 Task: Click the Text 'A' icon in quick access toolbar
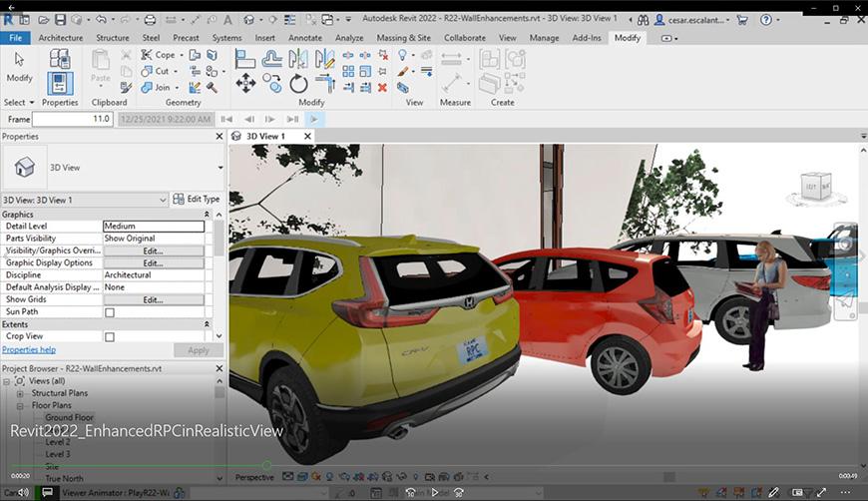(x=227, y=20)
